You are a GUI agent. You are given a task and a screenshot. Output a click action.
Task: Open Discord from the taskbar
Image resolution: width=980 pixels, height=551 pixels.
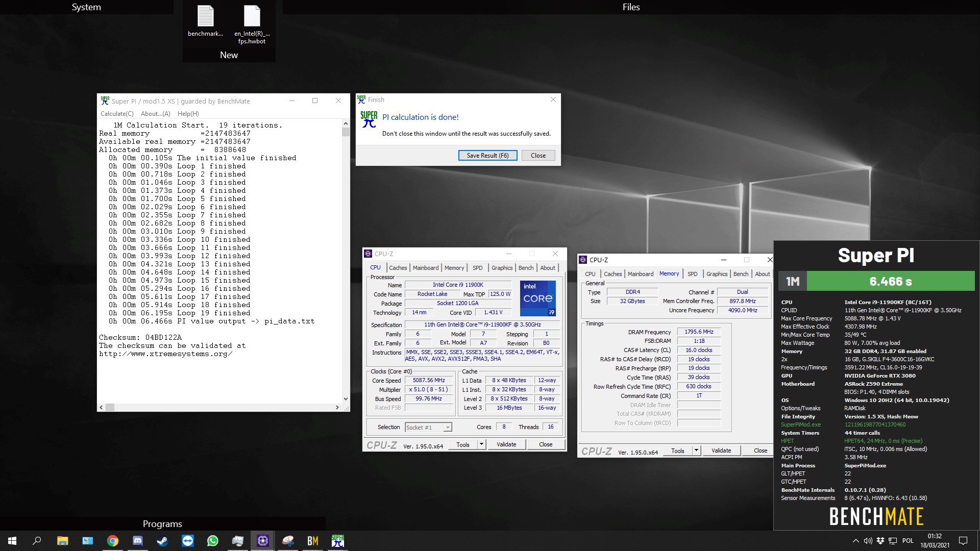tap(137, 541)
